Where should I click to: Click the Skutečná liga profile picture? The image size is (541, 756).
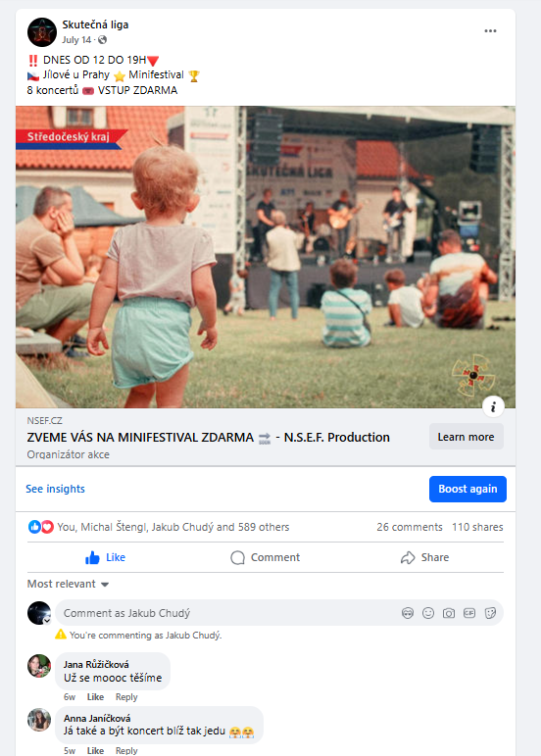click(42, 31)
